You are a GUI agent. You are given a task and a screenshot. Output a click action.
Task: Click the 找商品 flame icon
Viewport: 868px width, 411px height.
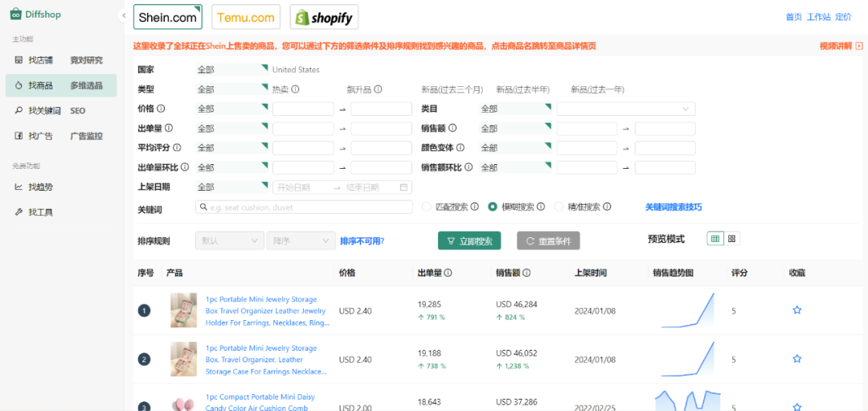click(18, 85)
